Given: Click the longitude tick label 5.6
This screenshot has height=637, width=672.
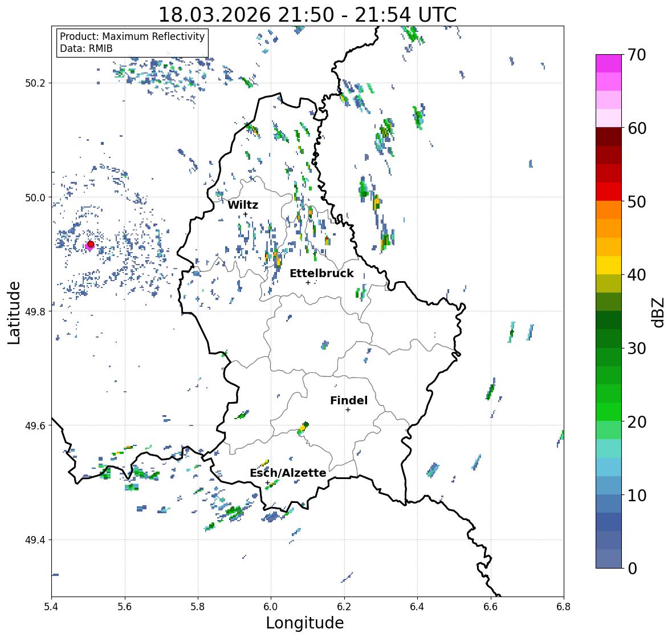Looking at the screenshot, I should [125, 607].
